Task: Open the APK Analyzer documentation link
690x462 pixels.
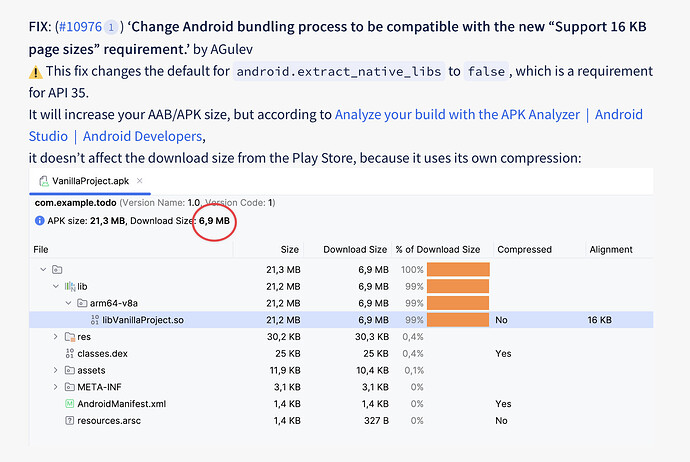Action: 457,115
